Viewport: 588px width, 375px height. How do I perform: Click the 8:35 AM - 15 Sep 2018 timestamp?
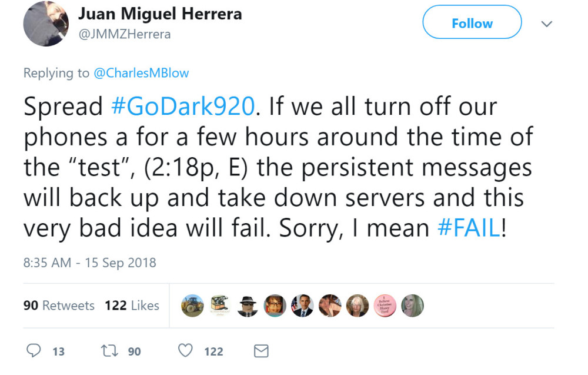click(89, 263)
